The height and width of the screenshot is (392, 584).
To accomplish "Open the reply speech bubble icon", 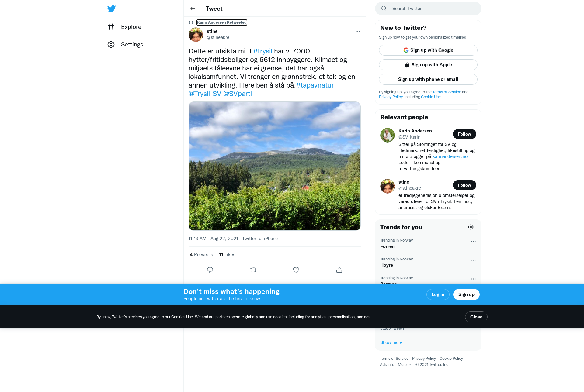I will pos(210,270).
